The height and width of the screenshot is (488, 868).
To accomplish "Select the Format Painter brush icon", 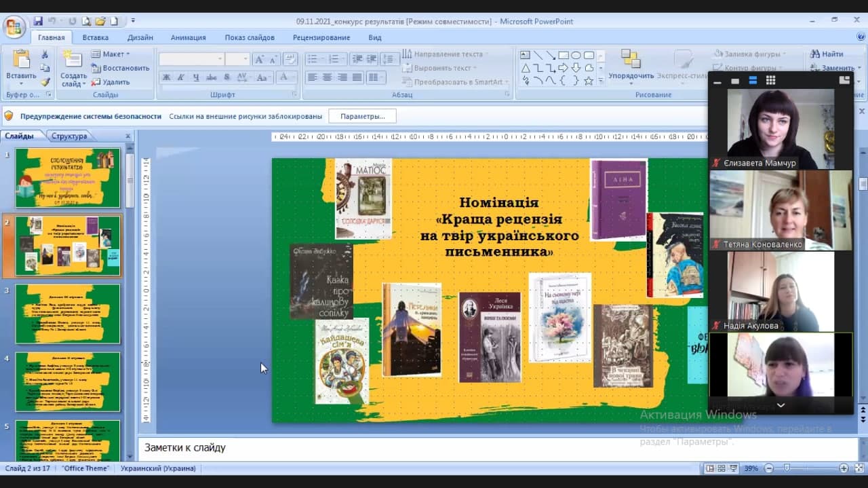I will tap(45, 82).
